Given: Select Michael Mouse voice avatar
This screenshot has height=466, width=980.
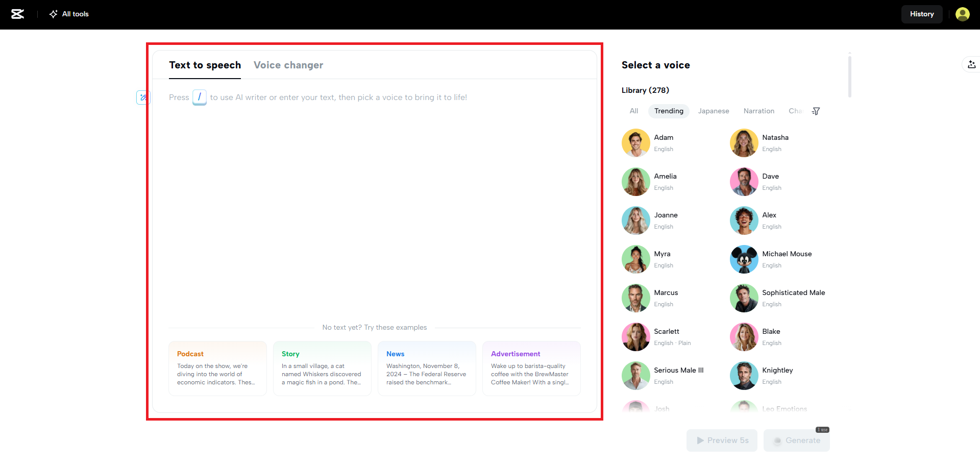Looking at the screenshot, I should 744,259.
